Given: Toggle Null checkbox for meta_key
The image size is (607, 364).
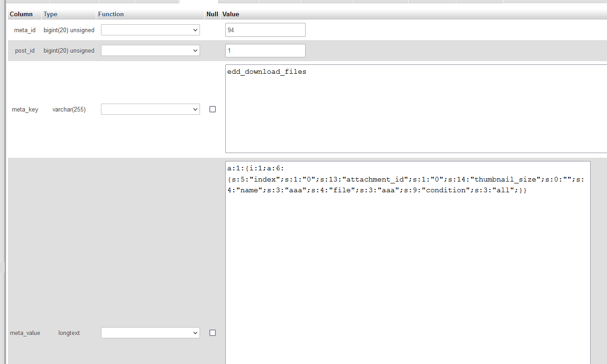Looking at the screenshot, I should pyautogui.click(x=213, y=109).
